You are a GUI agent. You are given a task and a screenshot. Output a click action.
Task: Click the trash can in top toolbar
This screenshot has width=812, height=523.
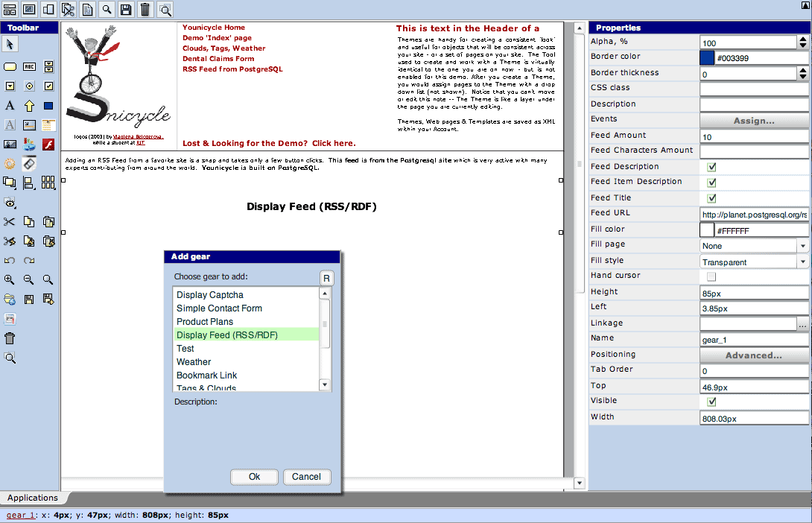[x=145, y=9]
